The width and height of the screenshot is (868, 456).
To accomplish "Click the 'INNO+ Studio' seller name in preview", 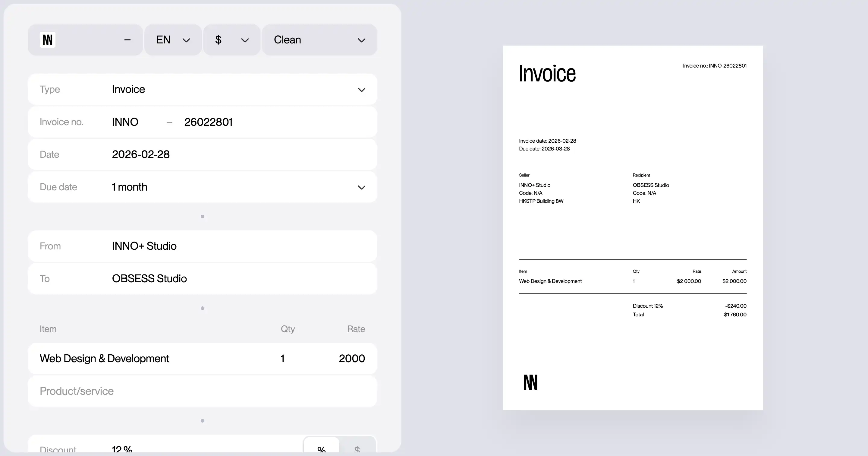I will (x=534, y=185).
